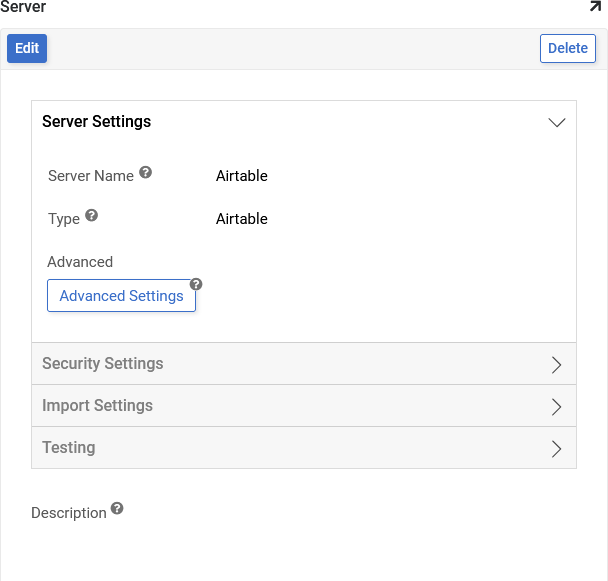The image size is (608, 581).
Task: Click the Description label text
Action: click(x=69, y=513)
